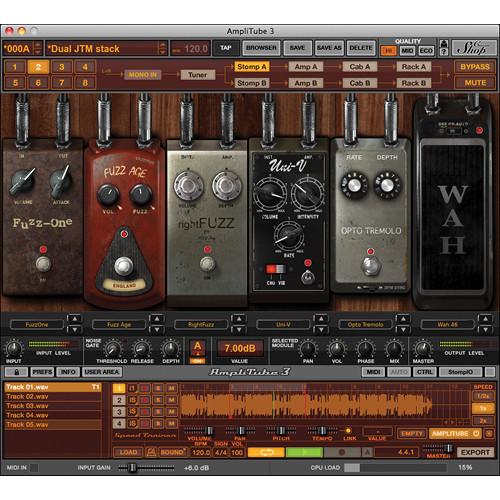The width and height of the screenshot is (500, 500).
Task: Click the MASTER output knob
Action: 423,349
